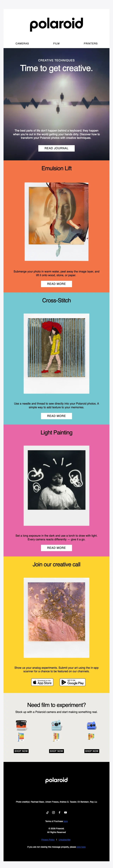This screenshot has width=113, height=868.
Task: Click the Facebook icon in the footer
Action: pyautogui.click(x=60, y=812)
